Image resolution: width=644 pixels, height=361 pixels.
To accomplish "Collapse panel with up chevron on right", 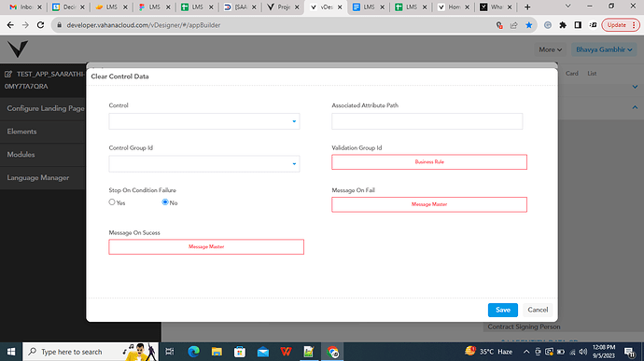I will click(635, 107).
